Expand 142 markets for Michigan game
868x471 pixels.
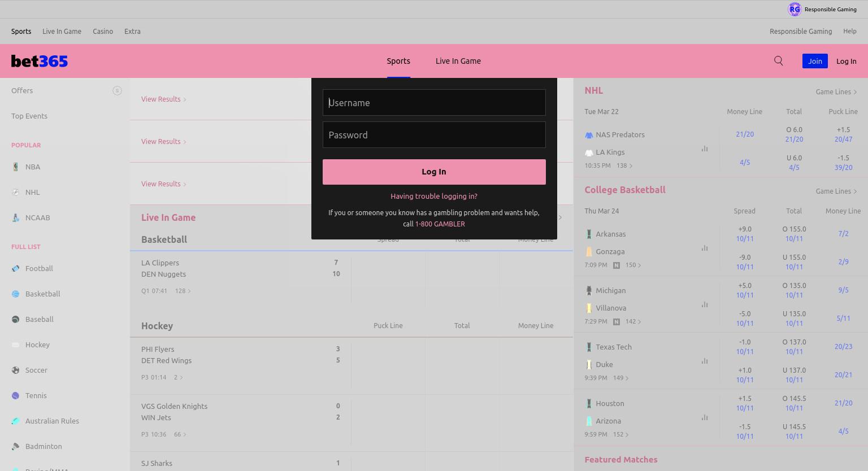633,321
